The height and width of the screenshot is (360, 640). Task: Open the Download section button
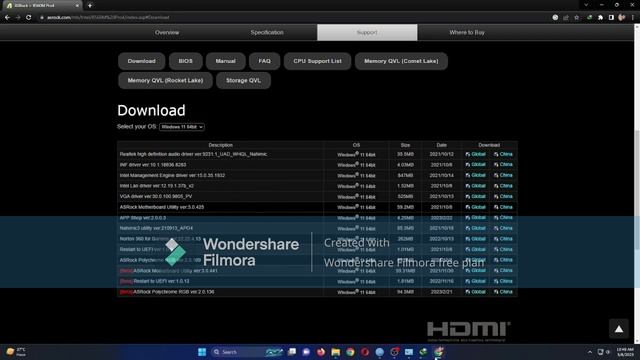coord(141,61)
